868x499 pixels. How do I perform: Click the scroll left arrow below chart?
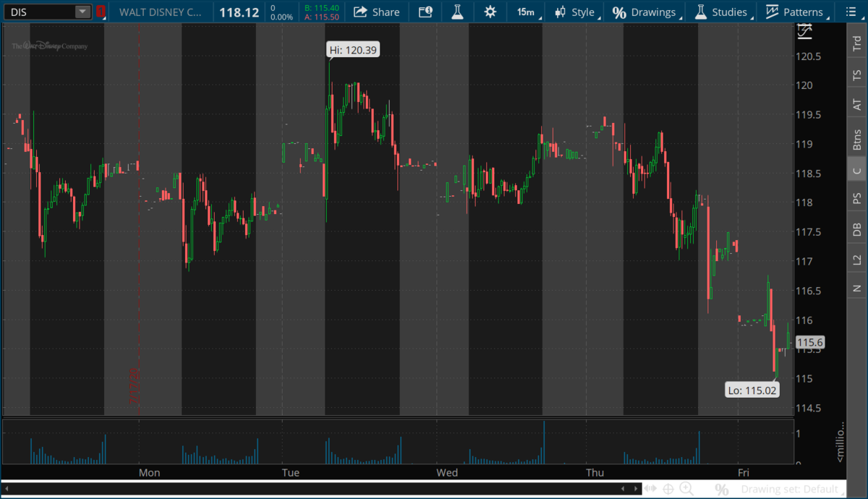tap(7, 489)
